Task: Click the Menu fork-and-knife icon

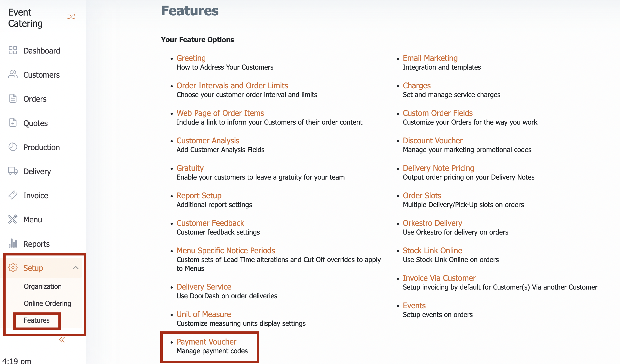Action: point(13,219)
